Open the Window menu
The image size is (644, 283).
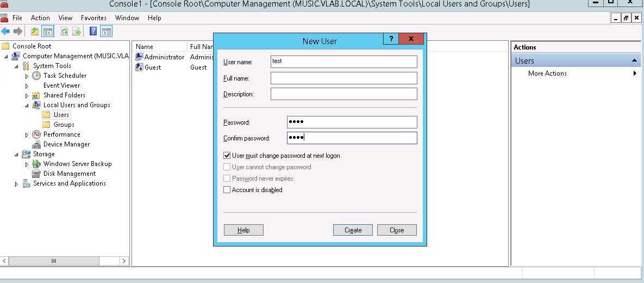pyautogui.click(x=127, y=17)
